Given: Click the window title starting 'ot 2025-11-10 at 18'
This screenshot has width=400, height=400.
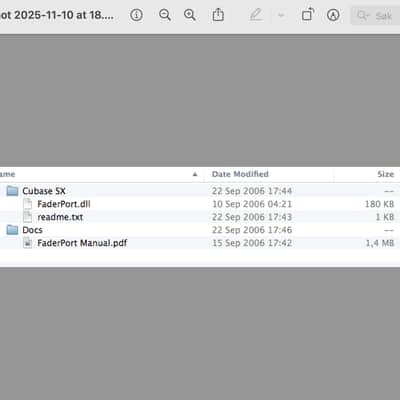Looking at the screenshot, I should pyautogui.click(x=57, y=15).
